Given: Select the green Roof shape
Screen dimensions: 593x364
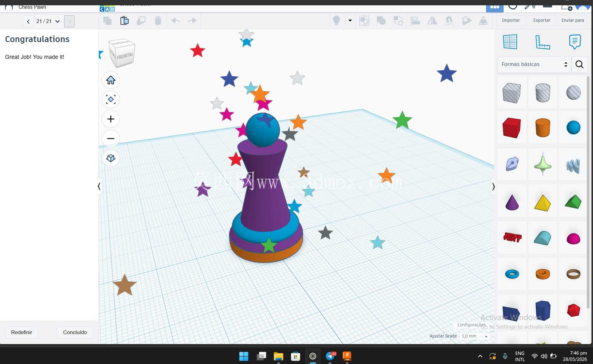Looking at the screenshot, I should (x=573, y=202).
